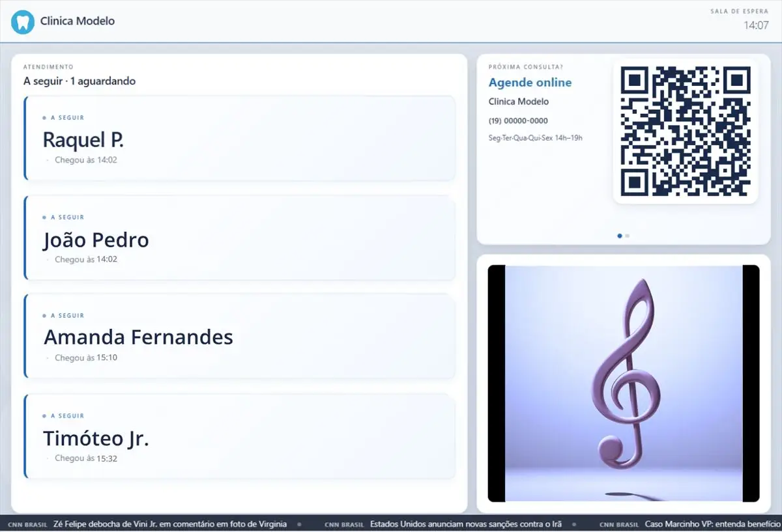This screenshot has width=782, height=532.
Task: Select the first carousel page dot
Action: (x=619, y=236)
